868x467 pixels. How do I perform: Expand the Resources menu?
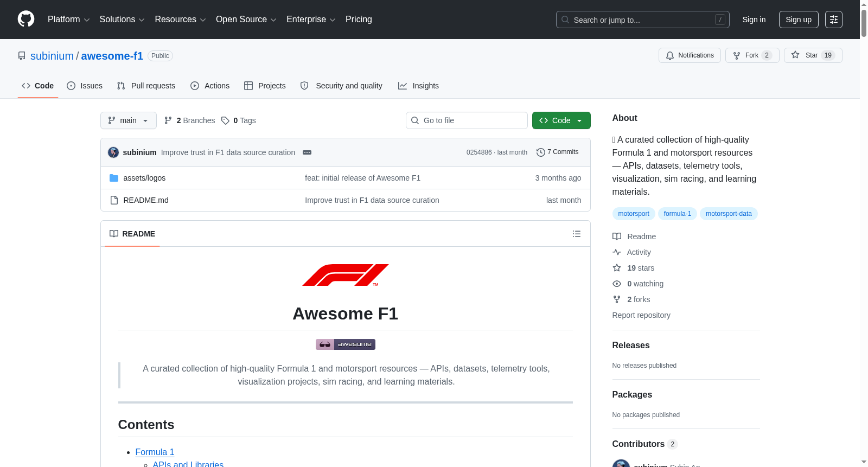180,20
